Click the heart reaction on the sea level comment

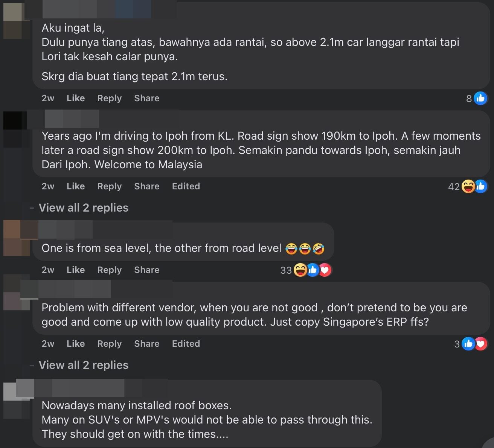tap(325, 270)
